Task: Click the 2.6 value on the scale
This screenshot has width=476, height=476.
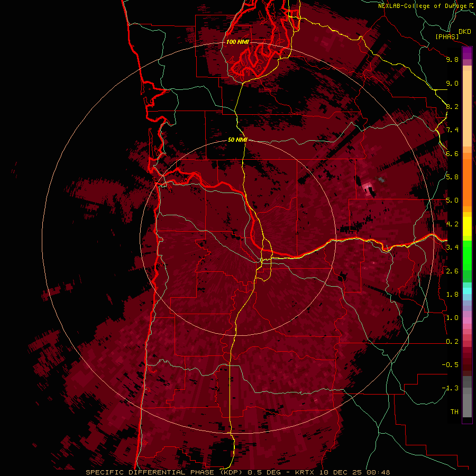Action: click(x=452, y=271)
